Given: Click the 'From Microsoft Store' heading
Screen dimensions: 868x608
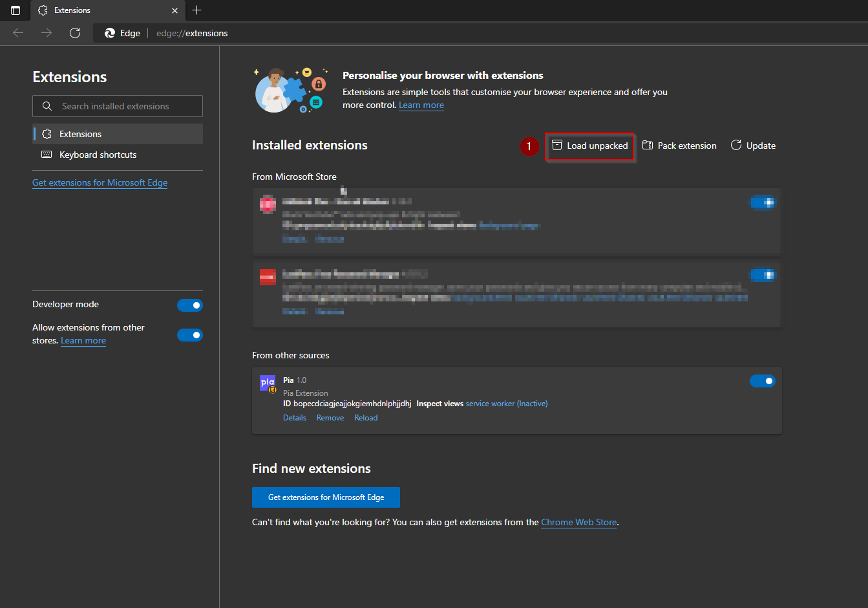Looking at the screenshot, I should tap(294, 177).
